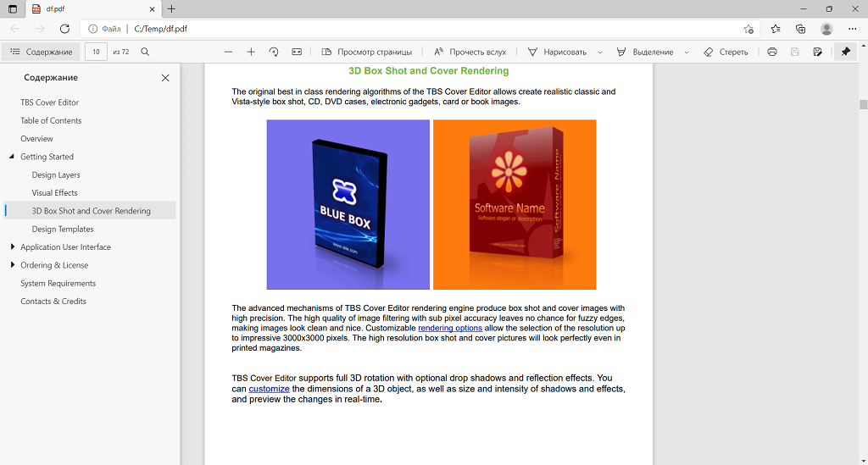Select the Стереть eraser tool
Viewport: 868px width, 465px height.
click(726, 52)
